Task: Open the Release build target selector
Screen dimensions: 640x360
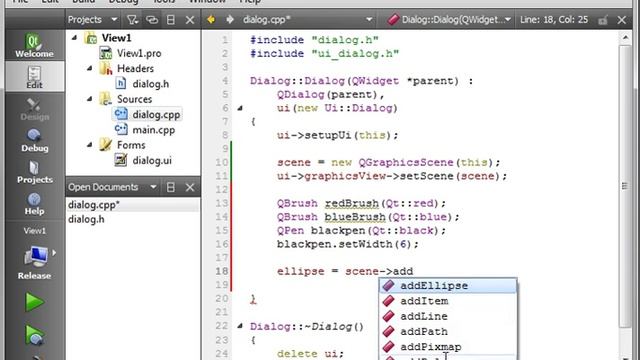Action: point(35,261)
